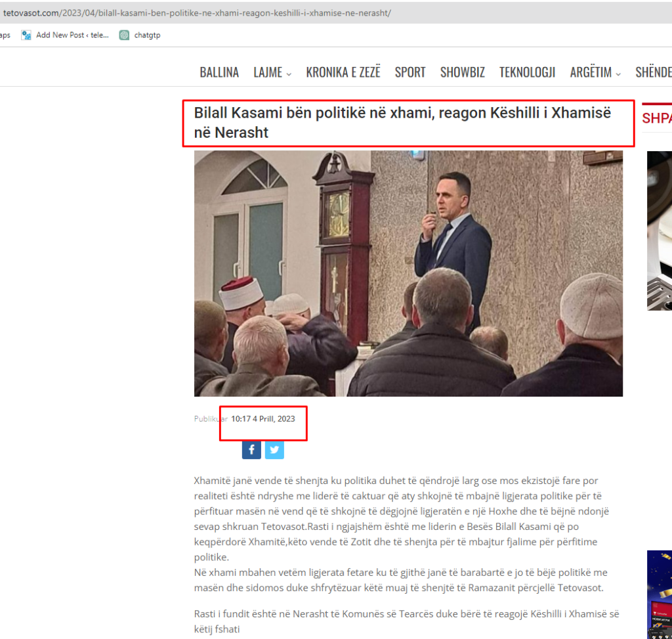Viewport: 672px width, 639px height.
Task: Click the upper sidebar advertisement image
Action: tap(660, 231)
